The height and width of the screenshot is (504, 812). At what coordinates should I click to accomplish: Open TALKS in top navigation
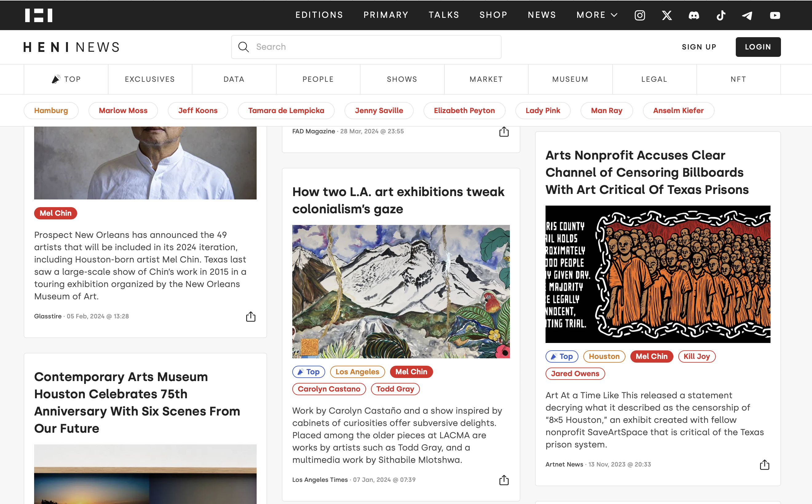click(x=444, y=15)
